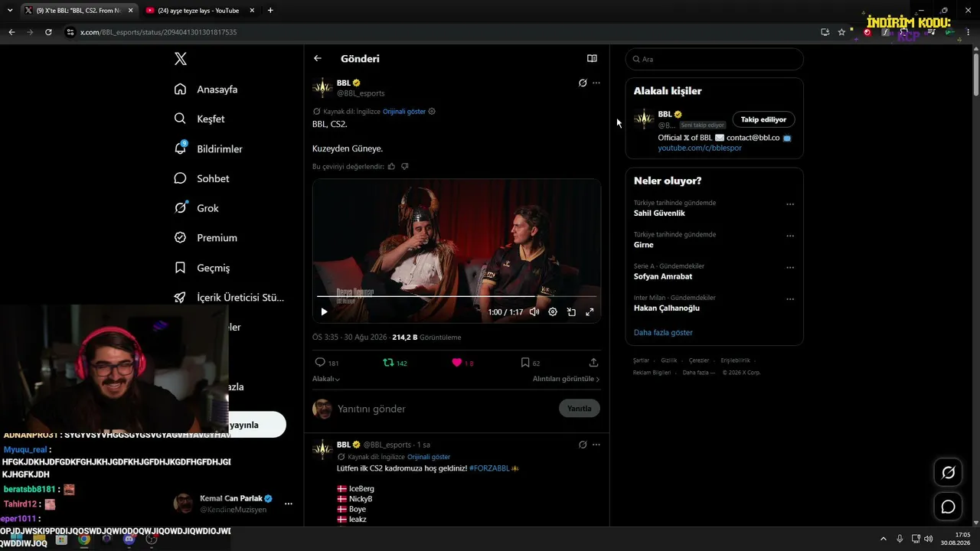Open Keşfet explore page
The image size is (980, 551).
(200, 119)
